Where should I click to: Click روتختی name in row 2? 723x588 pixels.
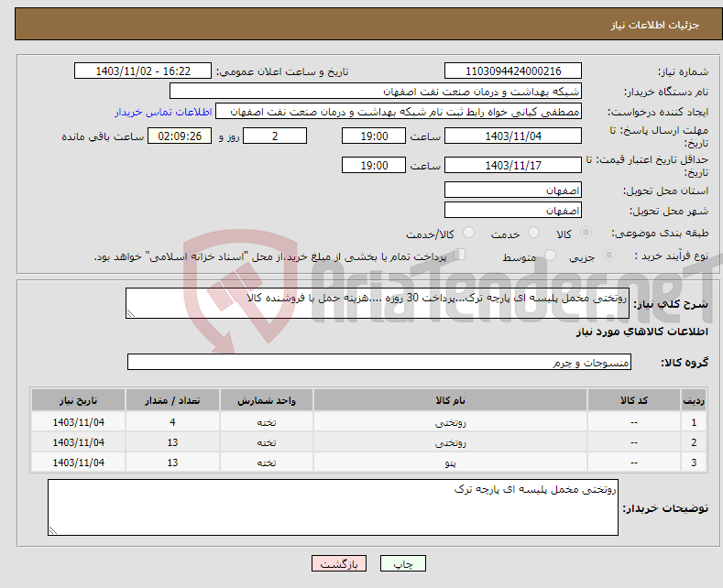[x=450, y=443]
